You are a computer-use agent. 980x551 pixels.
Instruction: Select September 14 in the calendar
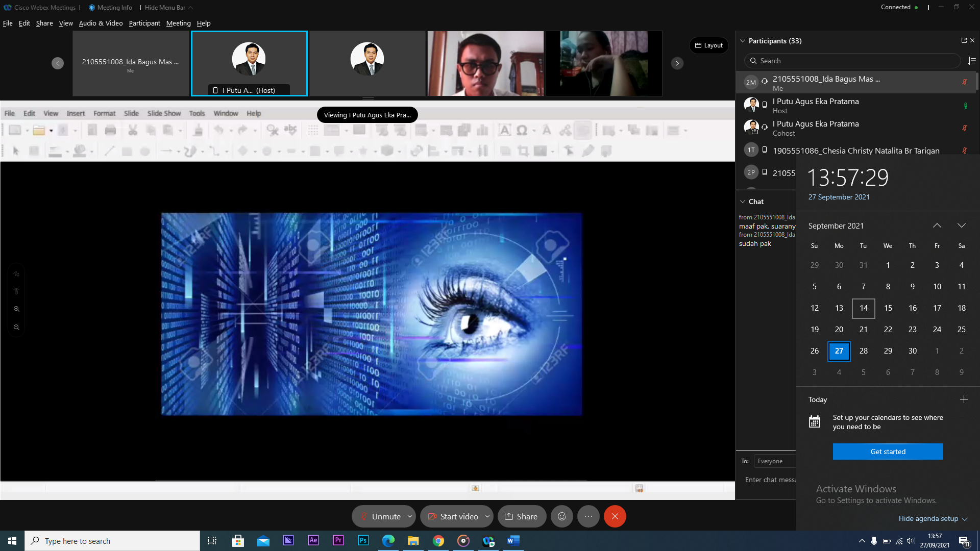(864, 308)
